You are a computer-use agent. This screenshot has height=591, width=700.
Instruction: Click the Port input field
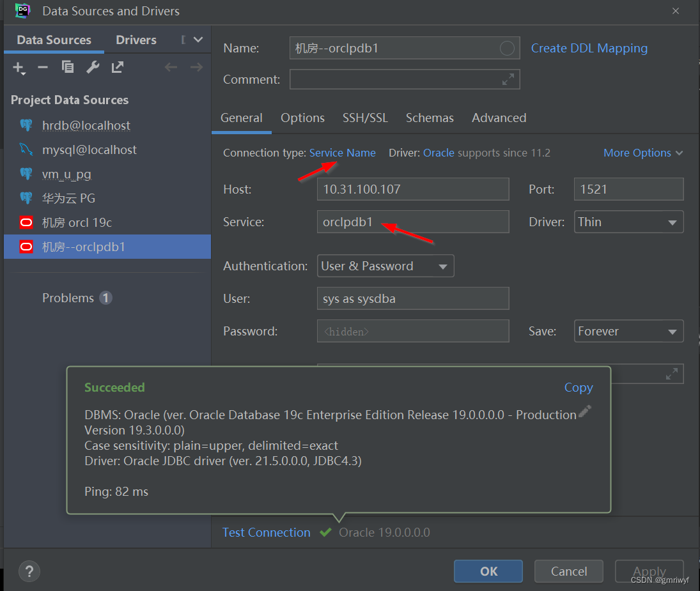pyautogui.click(x=628, y=189)
